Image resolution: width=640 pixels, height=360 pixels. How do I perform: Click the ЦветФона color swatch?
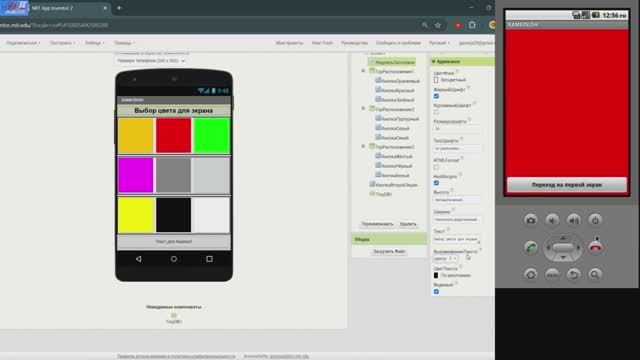click(x=436, y=80)
